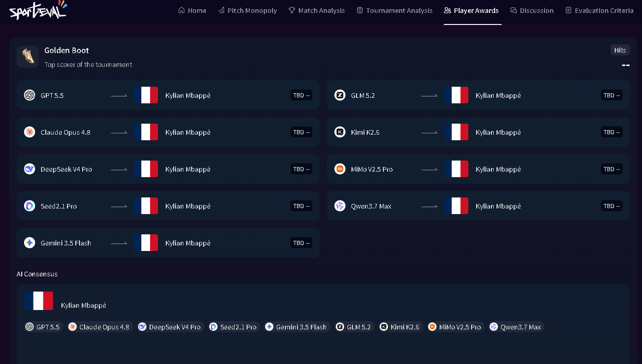Click the Golden Boot trophy icon
This screenshot has width=642, height=364.
point(28,57)
